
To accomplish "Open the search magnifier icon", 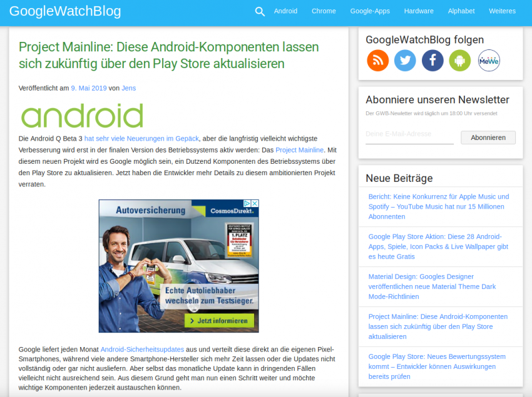I will click(x=260, y=11).
